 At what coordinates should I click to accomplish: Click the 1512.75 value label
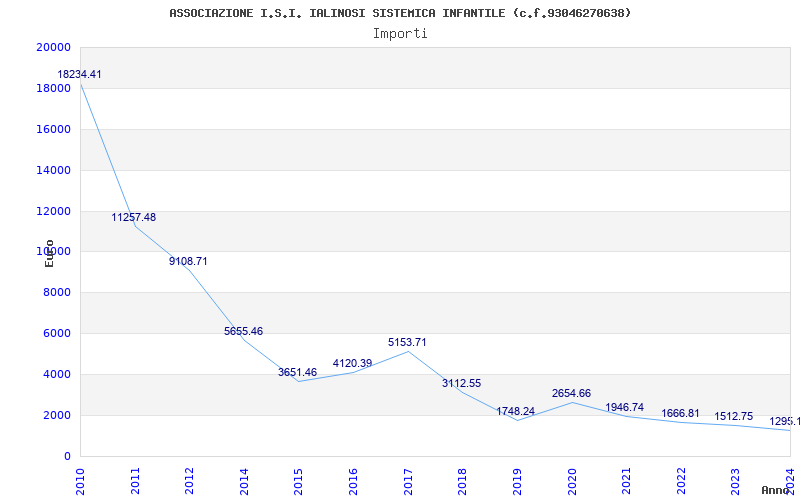734,417
